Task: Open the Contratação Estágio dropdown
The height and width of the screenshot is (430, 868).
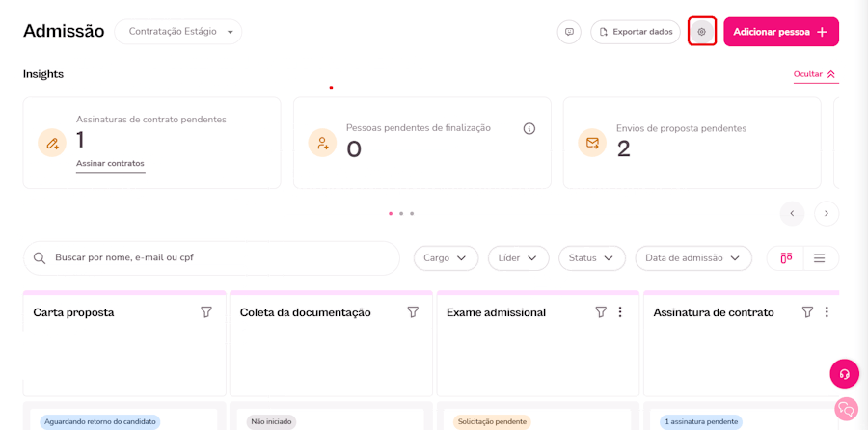Action: click(178, 32)
